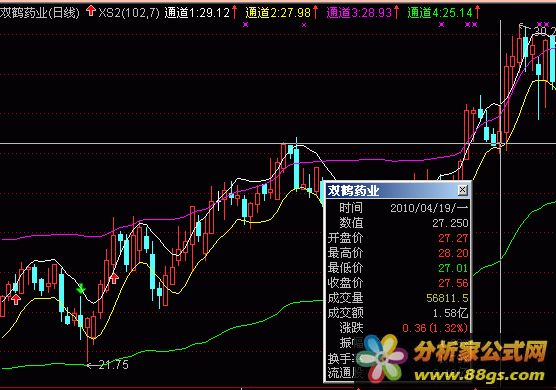Click the red up arrow after 通道4:25.14
The width and height of the screenshot is (556, 390).
pos(477,12)
